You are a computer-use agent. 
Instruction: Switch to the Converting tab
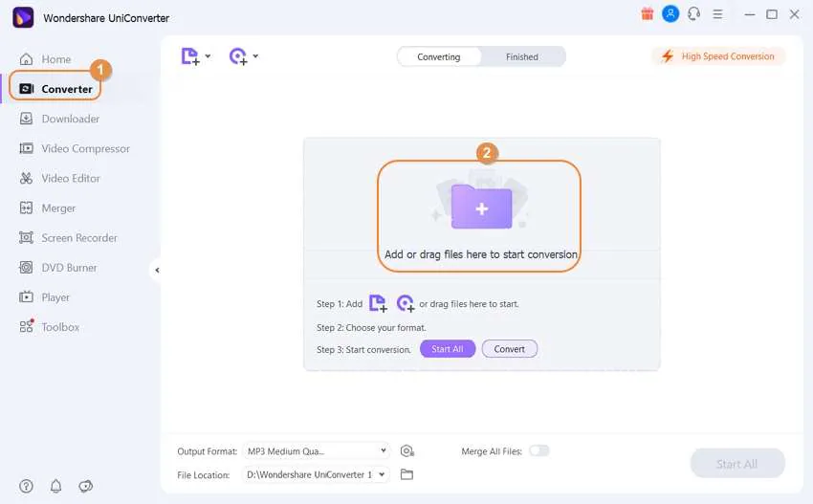pyautogui.click(x=439, y=57)
